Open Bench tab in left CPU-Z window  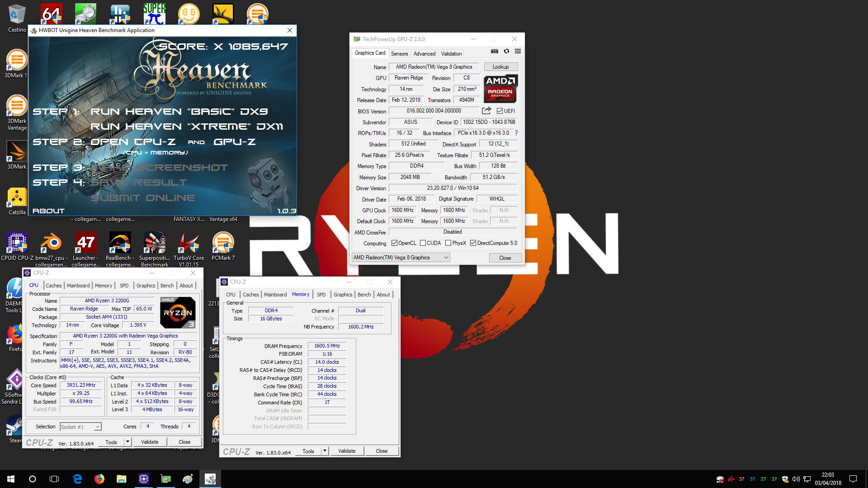pyautogui.click(x=167, y=286)
